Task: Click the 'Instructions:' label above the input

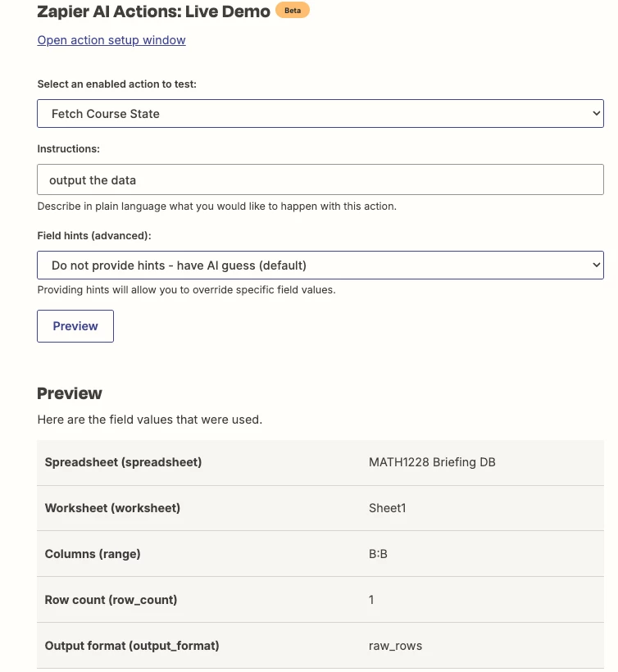Action: pyautogui.click(x=69, y=149)
